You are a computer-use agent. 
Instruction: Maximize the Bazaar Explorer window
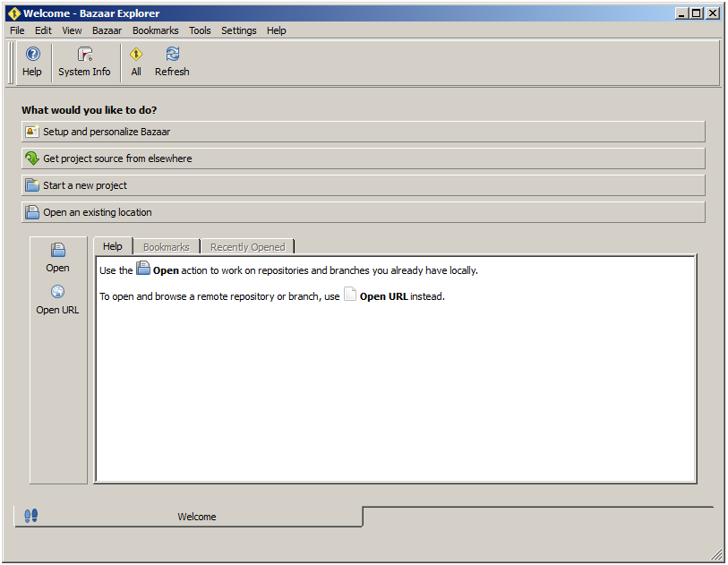click(x=697, y=13)
